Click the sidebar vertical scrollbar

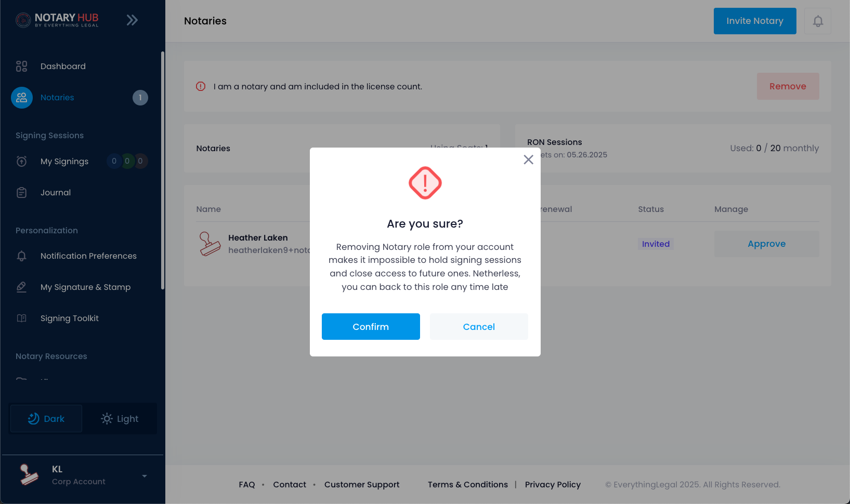coord(163,170)
